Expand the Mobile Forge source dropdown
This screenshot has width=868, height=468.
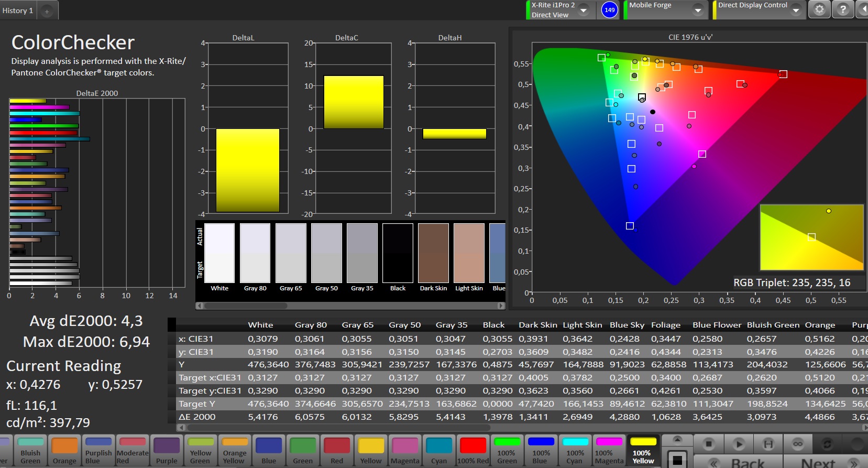pos(698,10)
